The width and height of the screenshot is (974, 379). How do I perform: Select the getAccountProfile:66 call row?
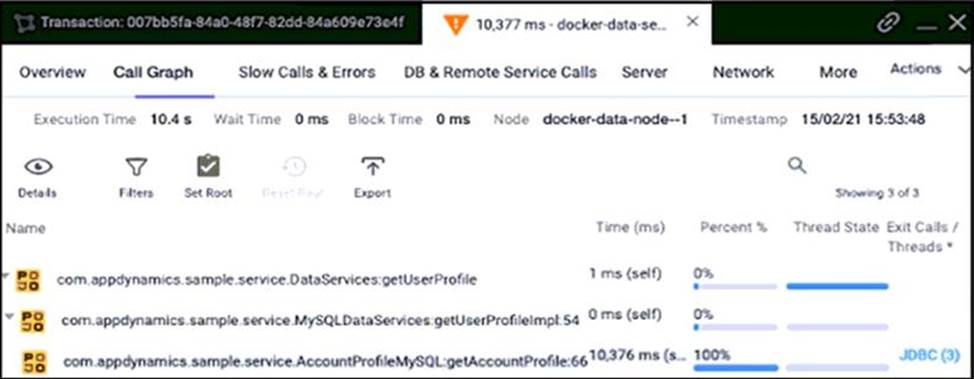(x=487, y=360)
